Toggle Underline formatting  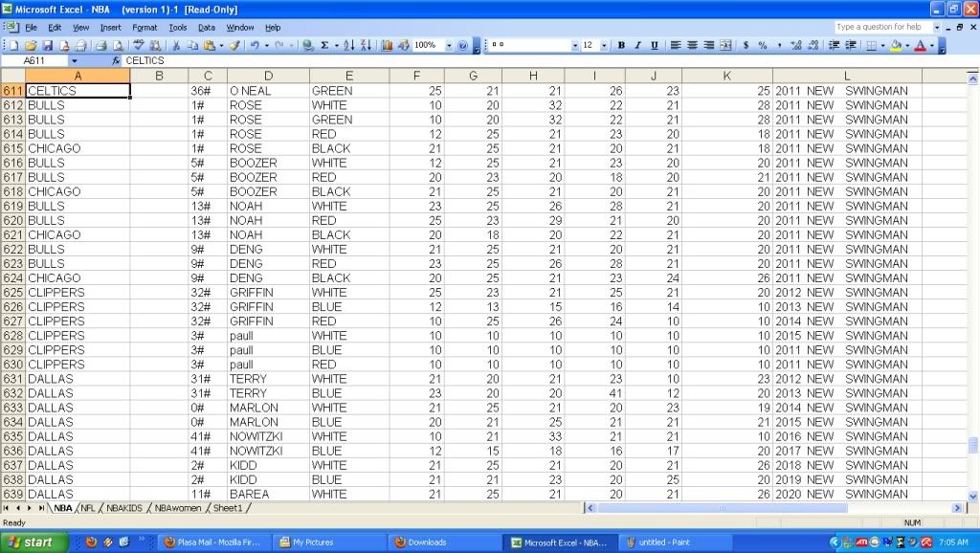[x=655, y=46]
